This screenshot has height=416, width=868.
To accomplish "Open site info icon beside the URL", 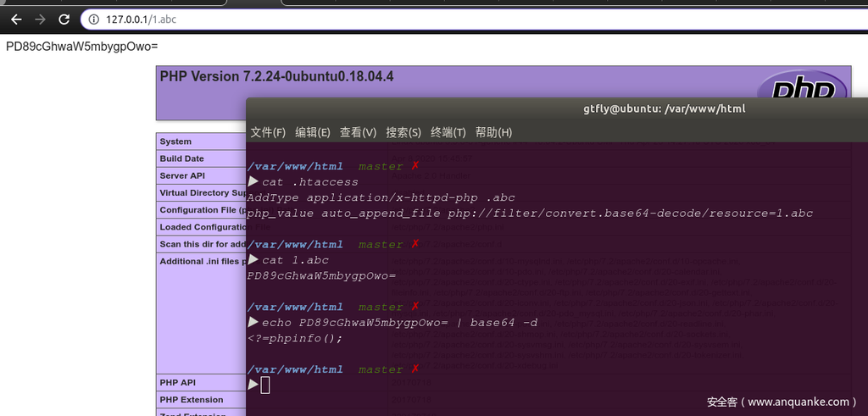I will coord(95,19).
